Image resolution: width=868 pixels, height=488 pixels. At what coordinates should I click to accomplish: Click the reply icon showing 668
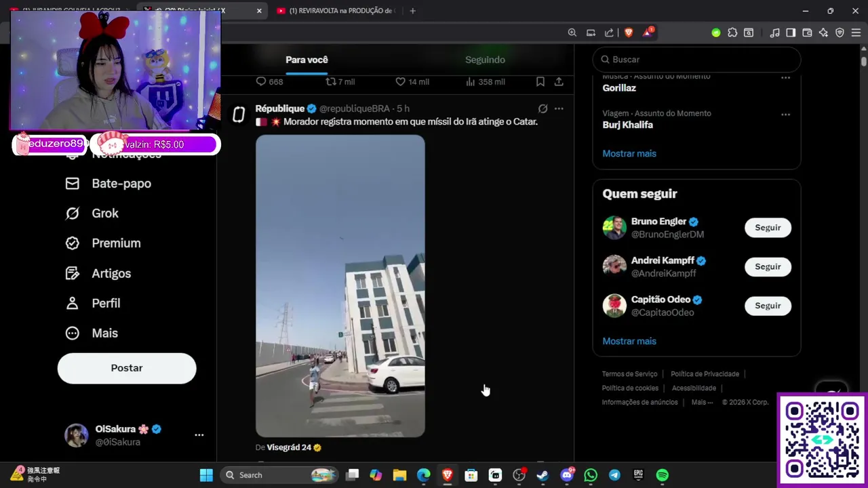(x=261, y=81)
